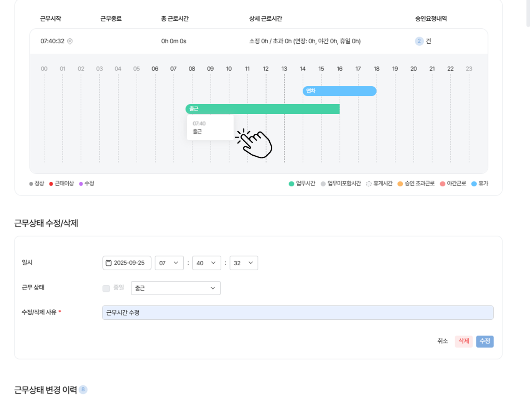
Task: Toggle the 종일 all-day checkbox
Action: [x=106, y=288]
